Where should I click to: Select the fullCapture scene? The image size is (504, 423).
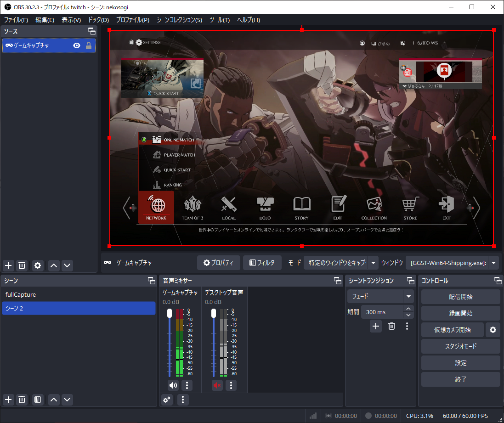[x=21, y=294]
